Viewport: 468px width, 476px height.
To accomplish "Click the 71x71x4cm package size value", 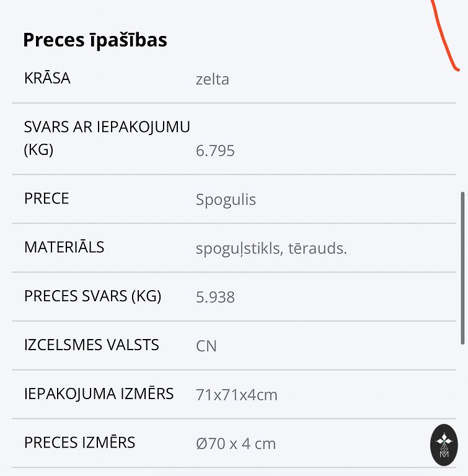I will click(237, 395).
